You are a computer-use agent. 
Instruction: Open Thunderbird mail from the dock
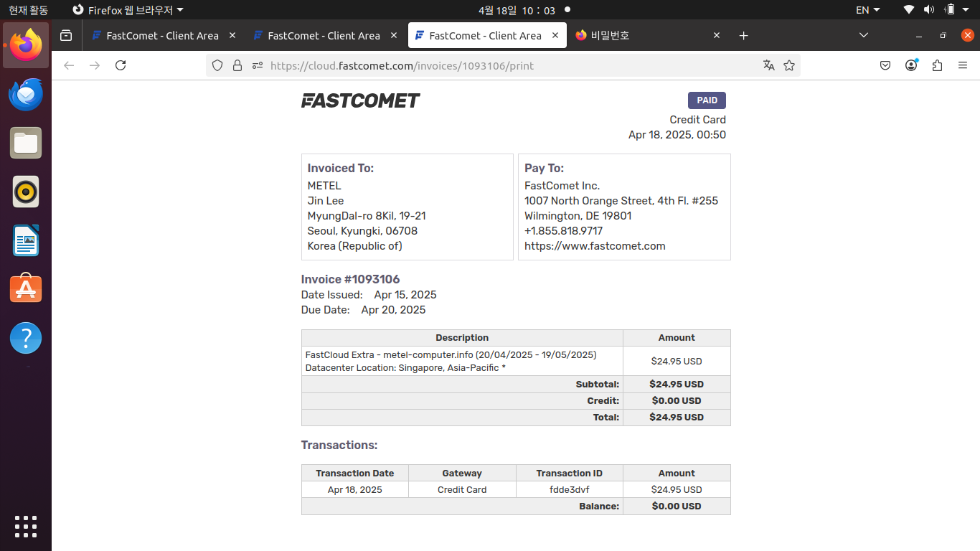coord(26,95)
